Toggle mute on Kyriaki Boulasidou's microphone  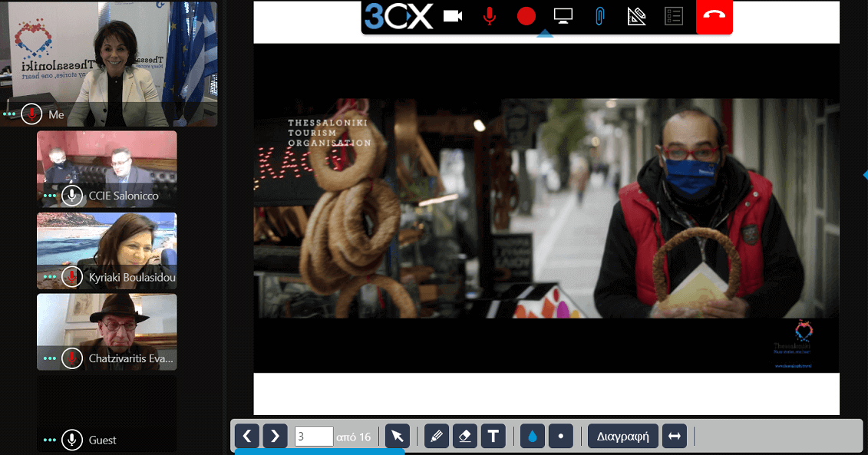(72, 277)
